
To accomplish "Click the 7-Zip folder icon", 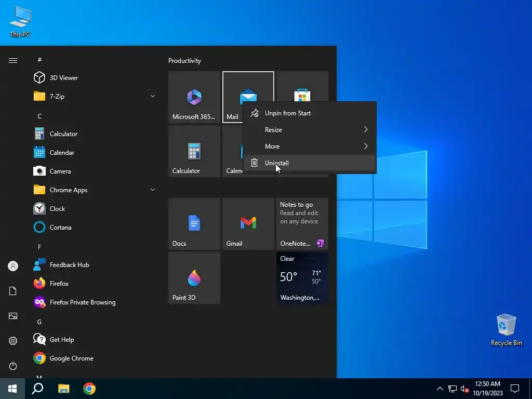I will coord(39,96).
